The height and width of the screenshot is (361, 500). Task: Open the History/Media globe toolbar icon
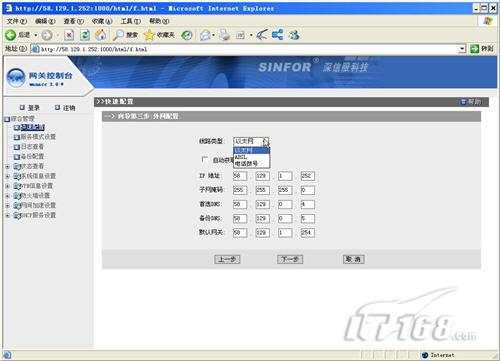coord(187,35)
